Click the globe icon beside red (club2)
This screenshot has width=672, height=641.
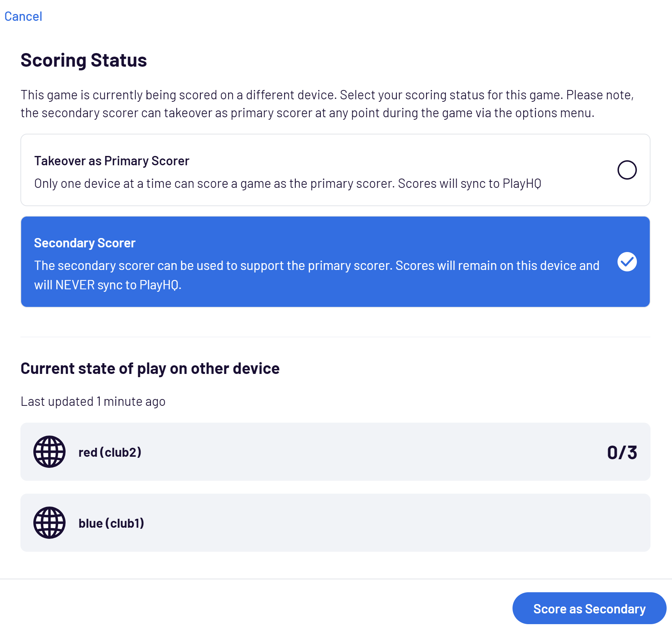click(49, 452)
